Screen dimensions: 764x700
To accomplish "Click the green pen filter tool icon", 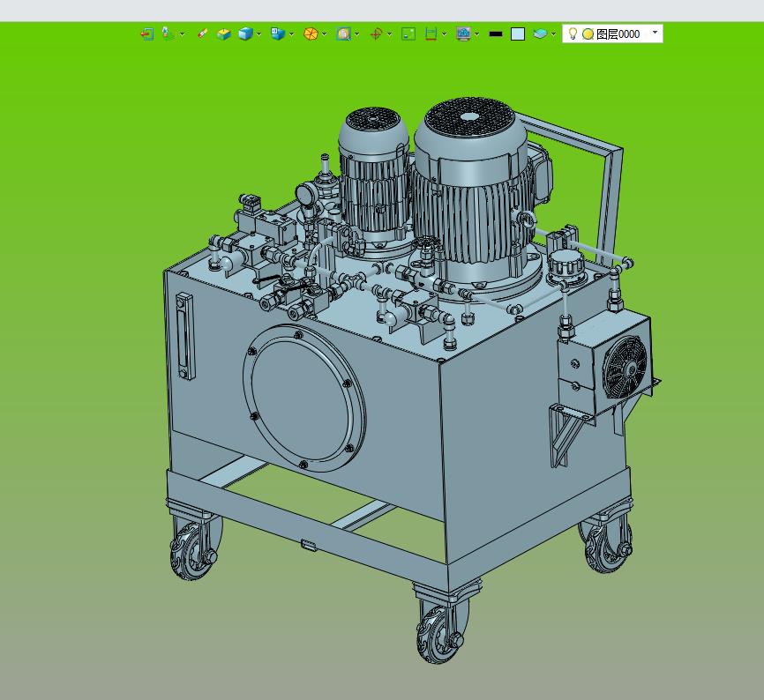I will [167, 34].
